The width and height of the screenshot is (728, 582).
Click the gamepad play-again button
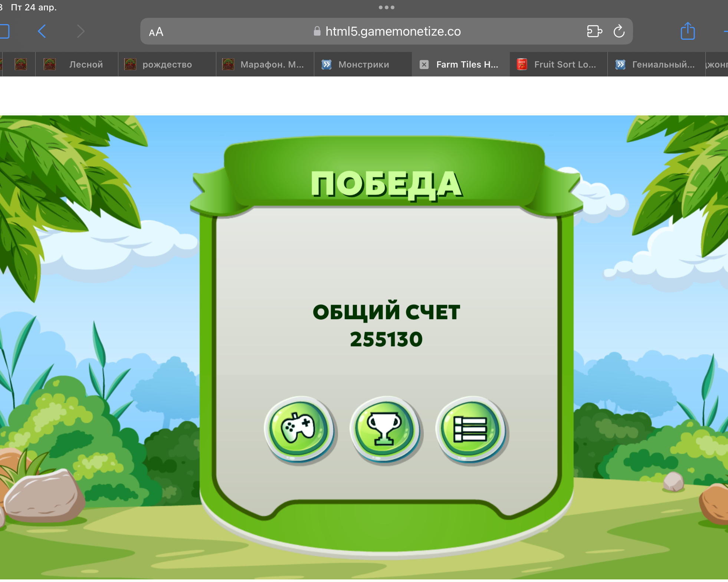[299, 429]
